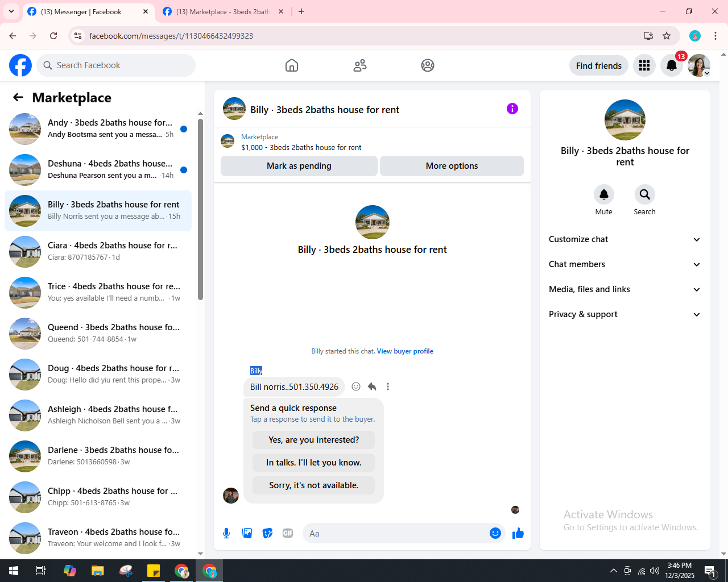Image resolution: width=728 pixels, height=582 pixels.
Task: Go back with the Marketplace back arrow
Action: pos(18,97)
